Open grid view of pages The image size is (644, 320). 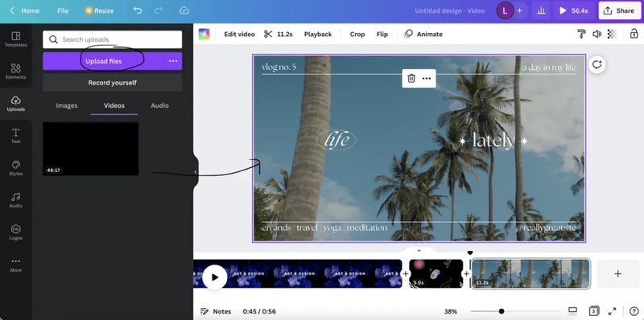572,310
